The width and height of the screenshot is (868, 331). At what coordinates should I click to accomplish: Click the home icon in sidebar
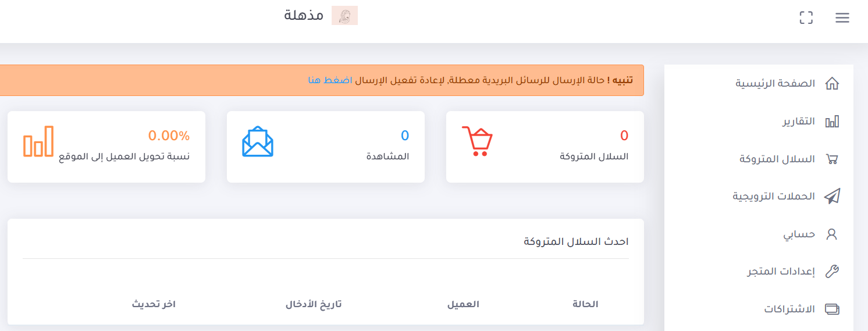[x=832, y=84]
